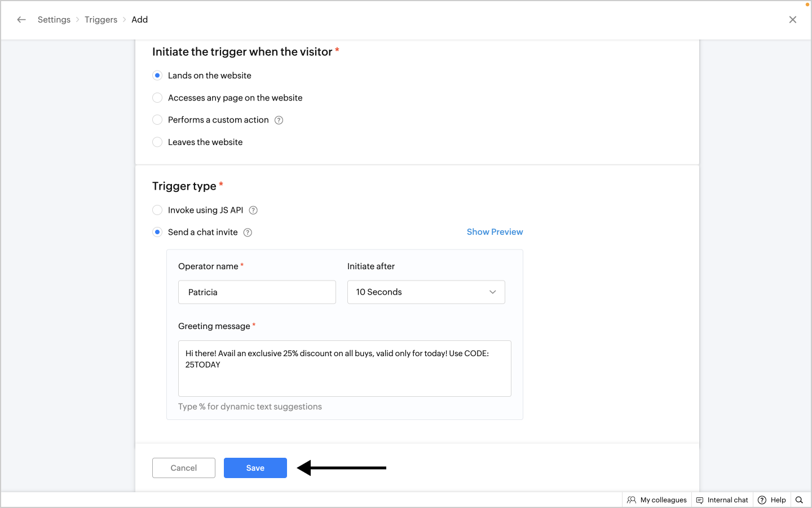This screenshot has height=508, width=812.
Task: Save the trigger
Action: click(255, 468)
